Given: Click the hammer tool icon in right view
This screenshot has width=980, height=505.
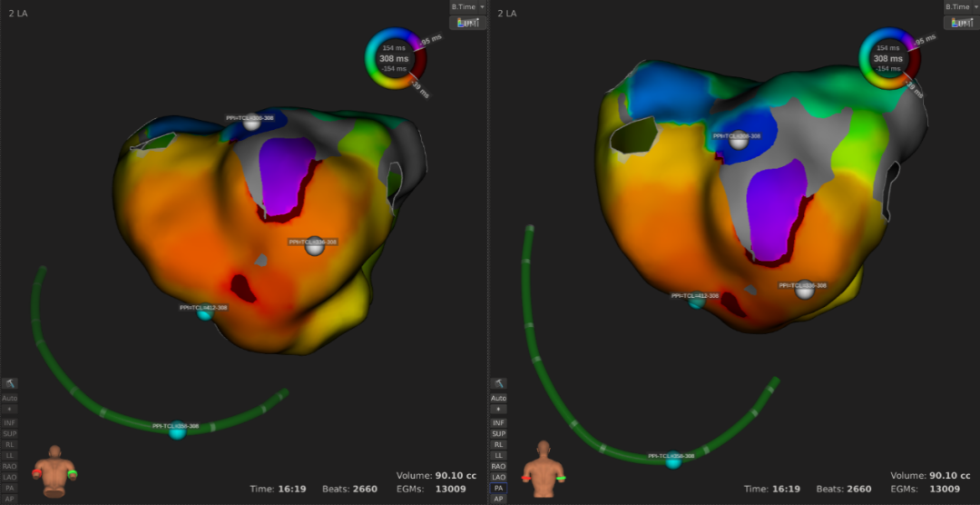Looking at the screenshot, I should tap(498, 384).
